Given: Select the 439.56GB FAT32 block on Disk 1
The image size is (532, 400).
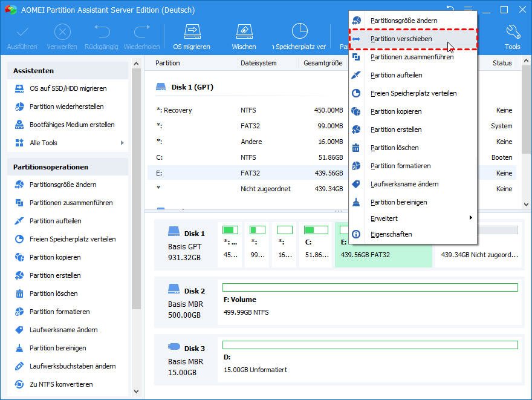Looking at the screenshot, I should 383,255.
